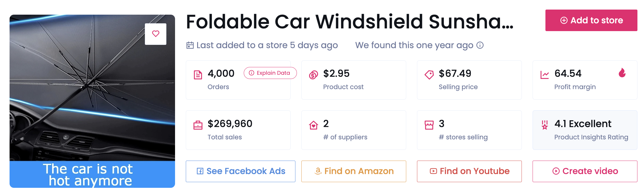Click the Total sales briefcase icon
Image resolution: width=644 pixels, height=192 pixels.
coord(198,125)
